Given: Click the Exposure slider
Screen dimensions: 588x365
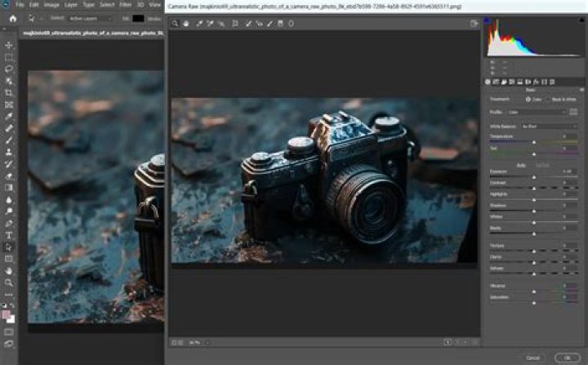Looking at the screenshot, I should click(x=534, y=177).
